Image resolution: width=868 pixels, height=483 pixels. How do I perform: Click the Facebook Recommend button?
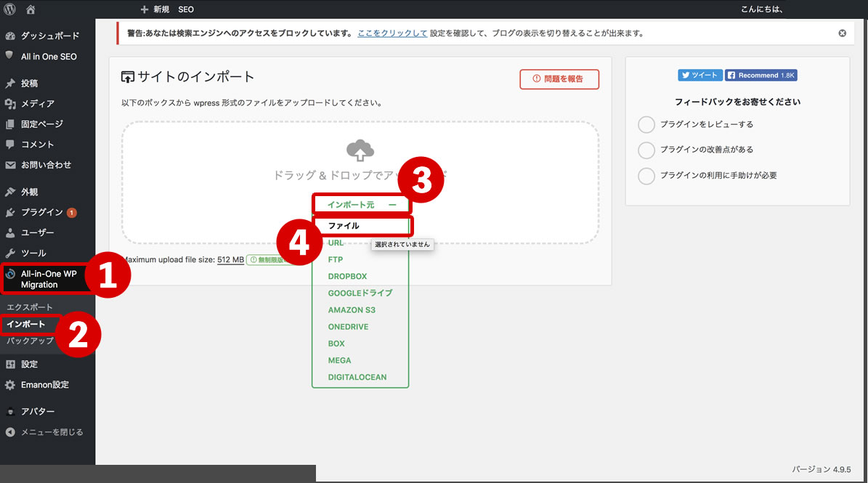pyautogui.click(x=761, y=76)
